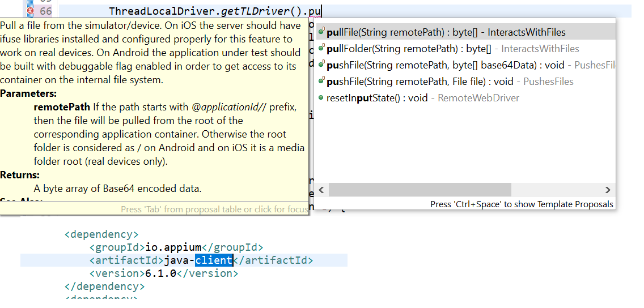Click the Ctrl+Space Template Proposals hint
The image size is (644, 308).
tap(522, 204)
